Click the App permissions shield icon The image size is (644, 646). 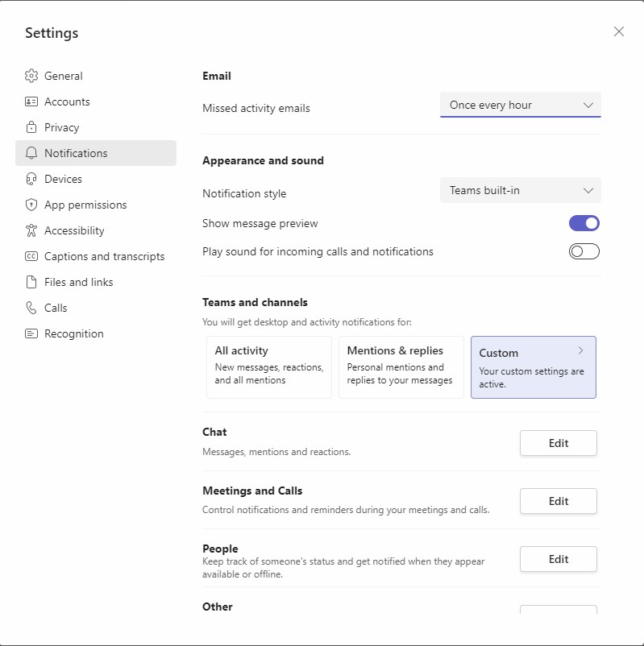coord(31,205)
